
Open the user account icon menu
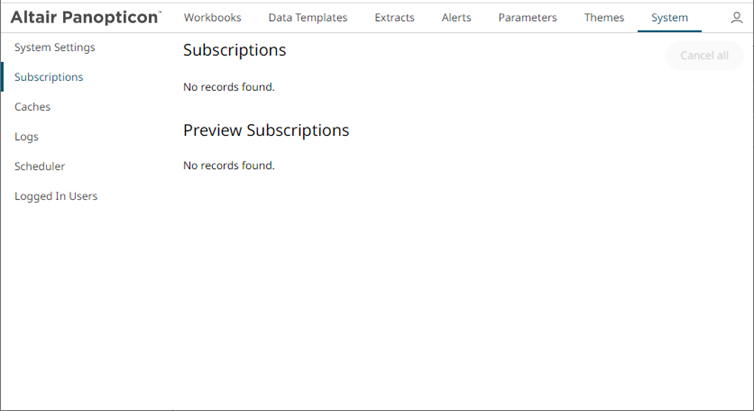(x=737, y=18)
